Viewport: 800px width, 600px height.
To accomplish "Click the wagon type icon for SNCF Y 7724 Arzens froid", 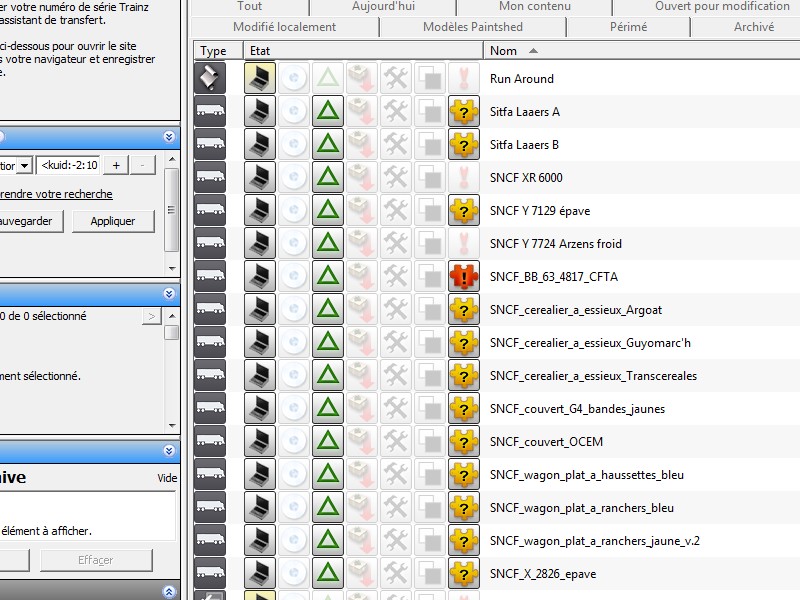I will click(210, 243).
